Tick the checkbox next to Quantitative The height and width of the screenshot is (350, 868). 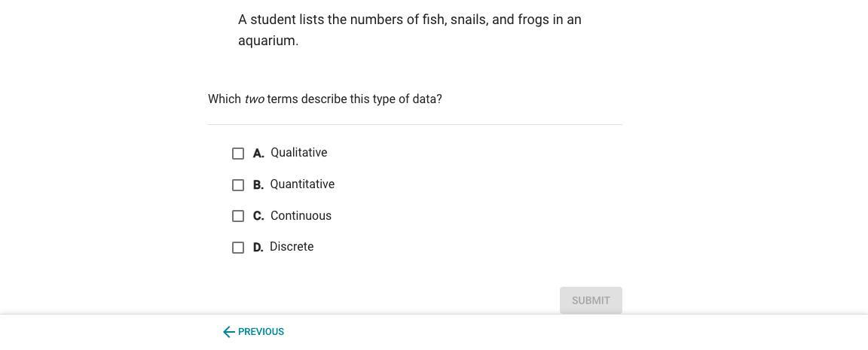coord(238,185)
